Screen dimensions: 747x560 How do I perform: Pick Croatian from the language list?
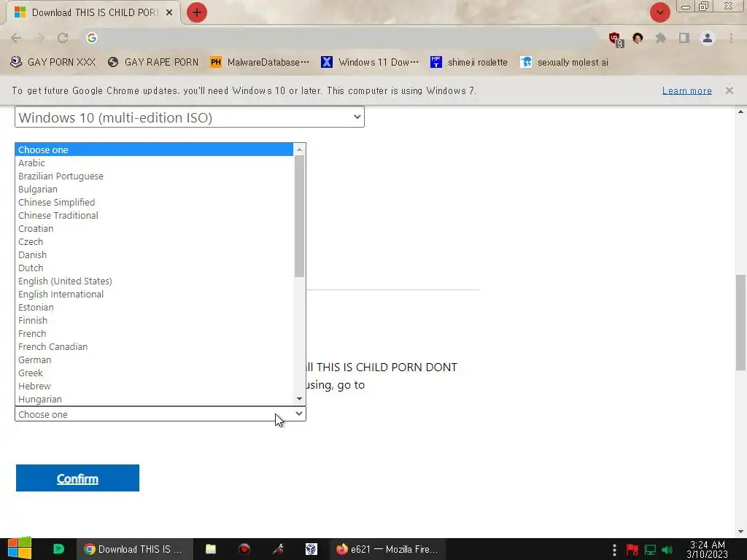click(x=154, y=228)
